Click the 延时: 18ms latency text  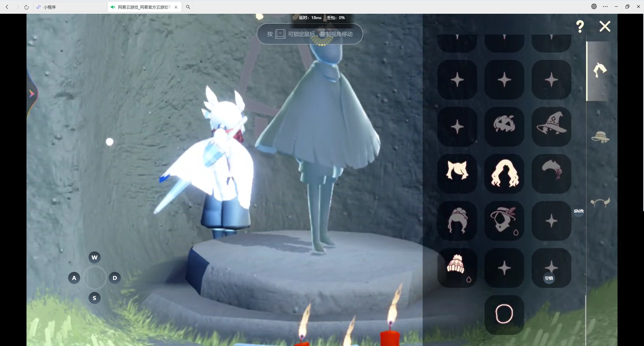(310, 18)
